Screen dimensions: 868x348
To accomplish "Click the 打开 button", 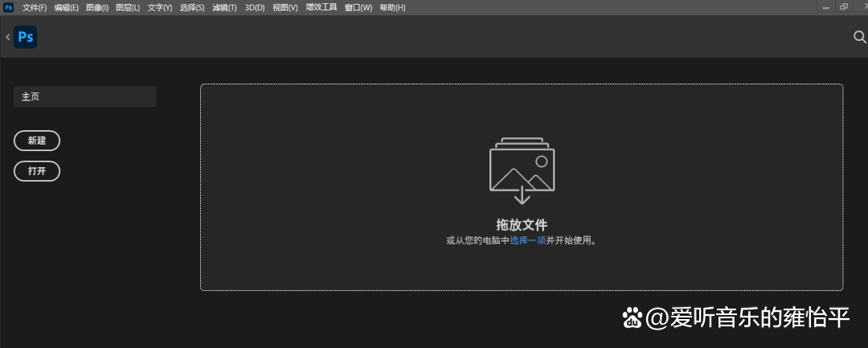I will (x=37, y=171).
